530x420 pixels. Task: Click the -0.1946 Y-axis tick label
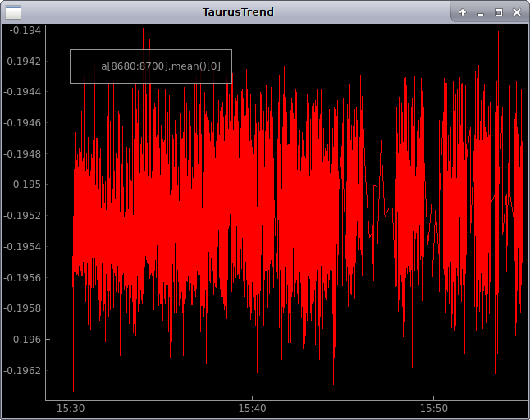[x=25, y=122]
